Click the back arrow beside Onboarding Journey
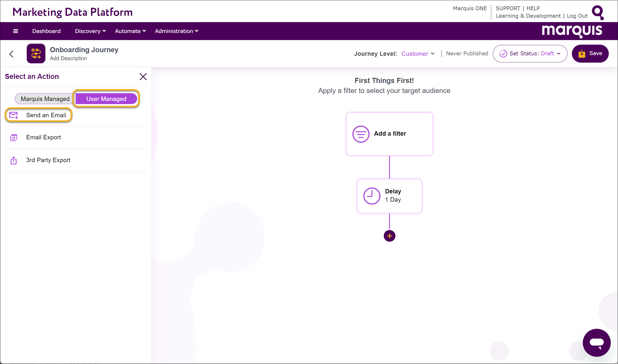 pos(11,54)
